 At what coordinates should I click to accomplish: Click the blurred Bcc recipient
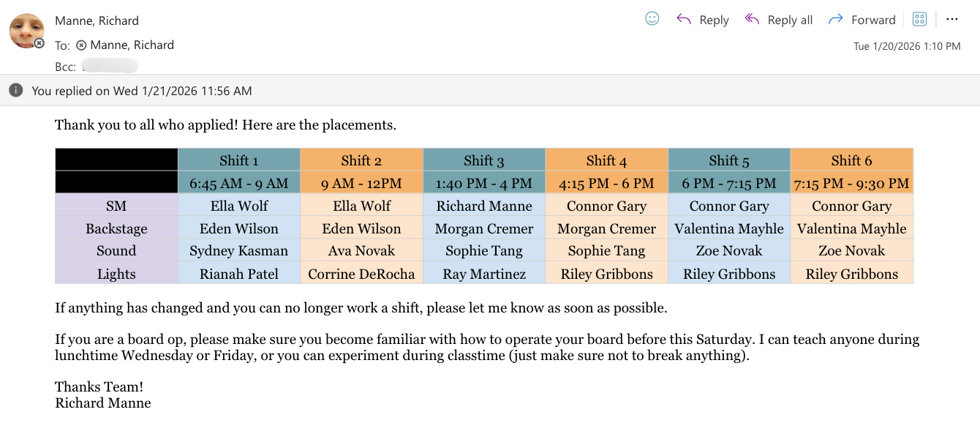click(x=110, y=67)
